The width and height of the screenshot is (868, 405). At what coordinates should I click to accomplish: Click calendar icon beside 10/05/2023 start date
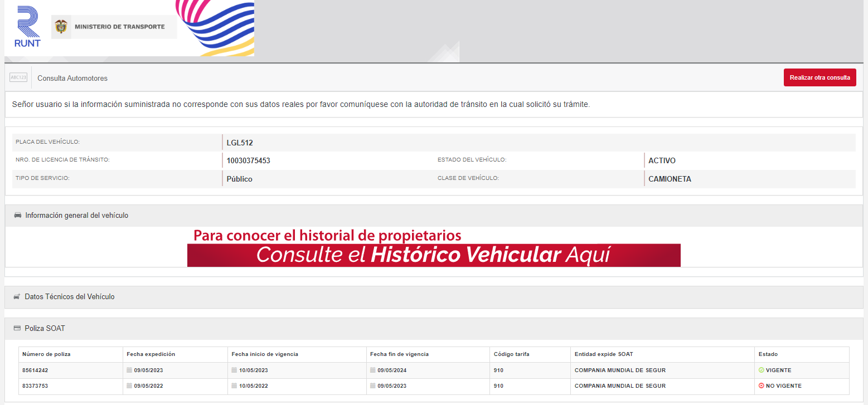[234, 370]
